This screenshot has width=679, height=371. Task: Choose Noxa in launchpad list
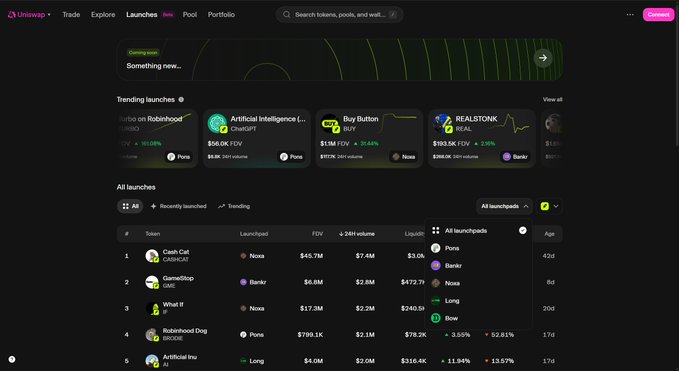pos(478,283)
